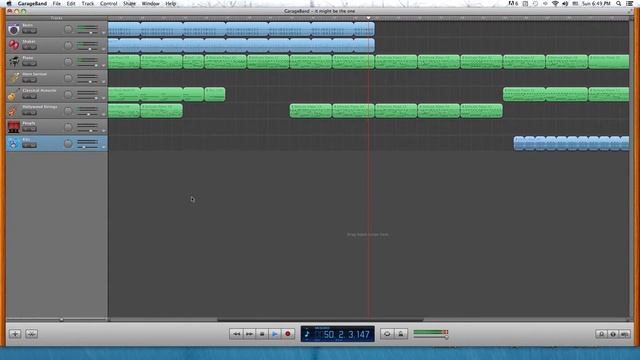Image resolution: width=640 pixels, height=360 pixels.
Task: Mute the Hollywood Strings track
Action: [x=26, y=113]
